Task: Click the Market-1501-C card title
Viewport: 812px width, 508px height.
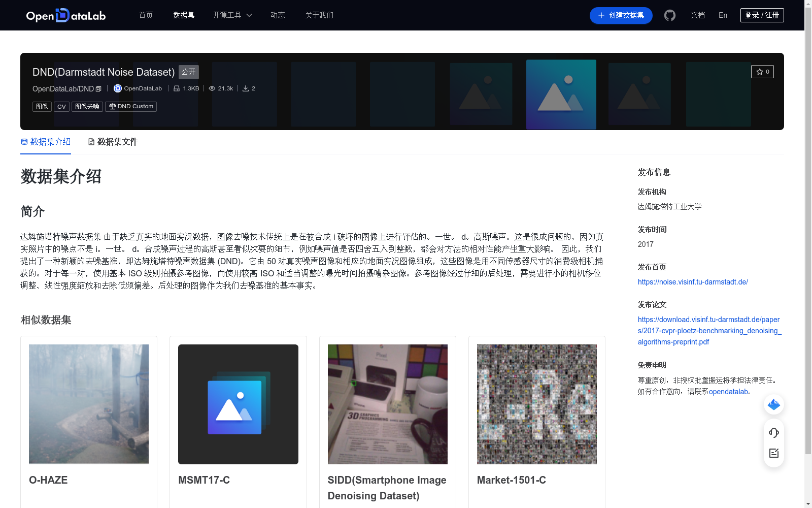Action: click(x=512, y=480)
